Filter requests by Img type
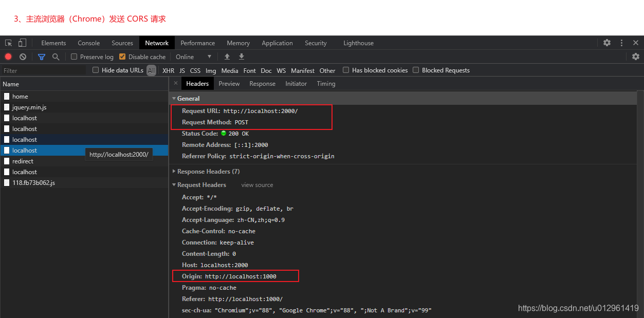The height and width of the screenshot is (318, 644). 211,70
